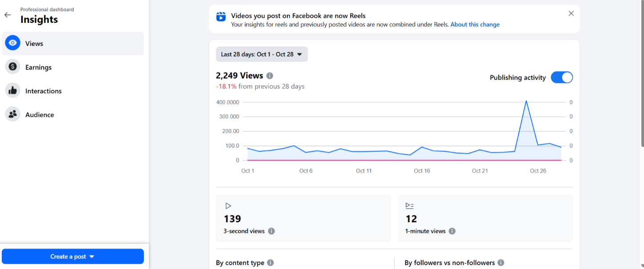This screenshot has height=269, width=644.
Task: Open info icon beside By content type
Action: [270, 263]
